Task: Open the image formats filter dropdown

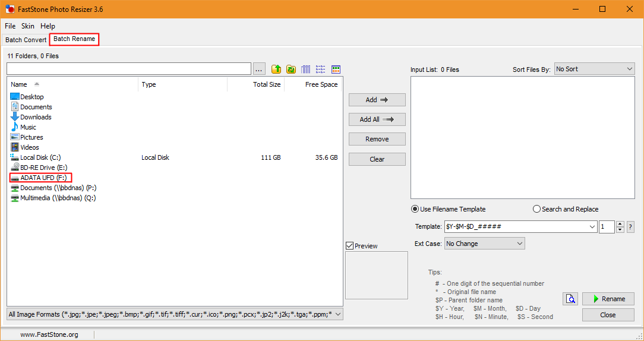Action: pos(175,314)
